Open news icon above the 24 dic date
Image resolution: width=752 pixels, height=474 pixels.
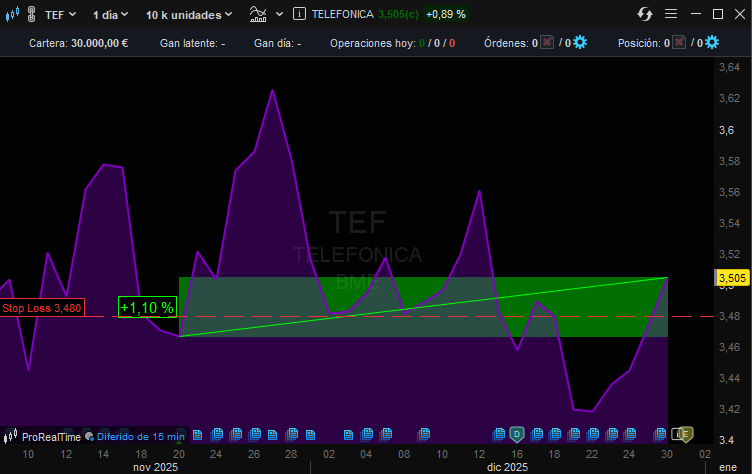point(630,435)
